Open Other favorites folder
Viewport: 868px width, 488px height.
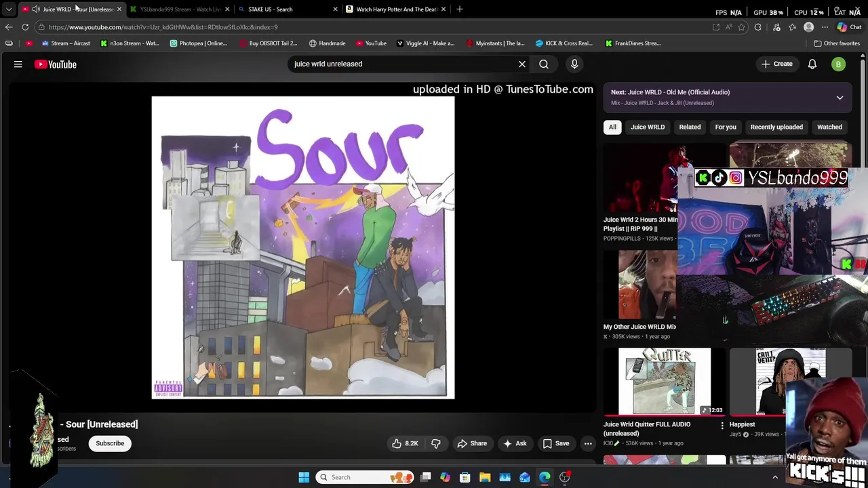coord(837,43)
